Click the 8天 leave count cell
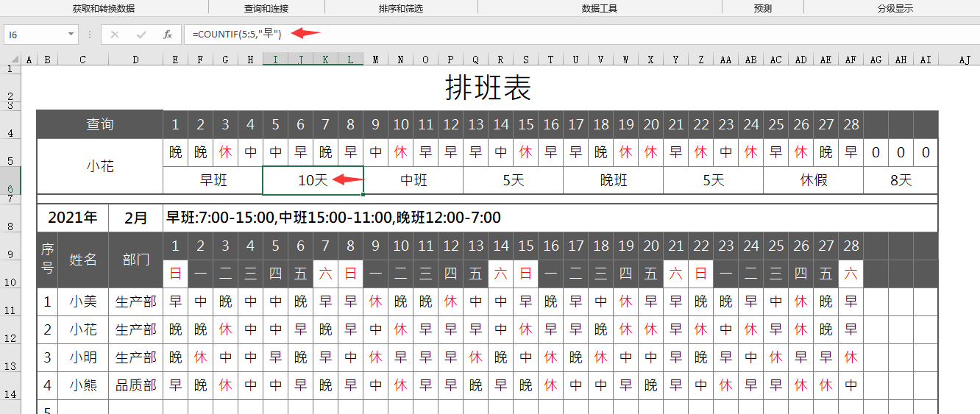 pyautogui.click(x=901, y=180)
